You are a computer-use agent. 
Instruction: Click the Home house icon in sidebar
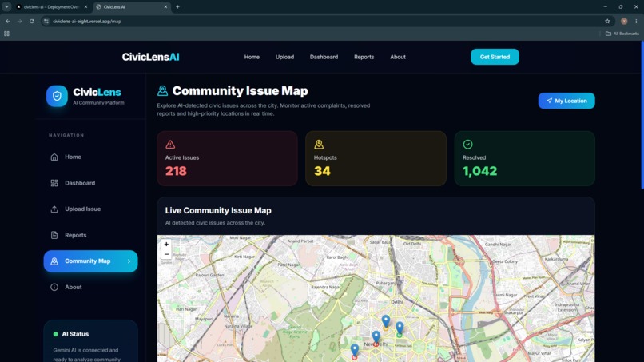point(54,157)
